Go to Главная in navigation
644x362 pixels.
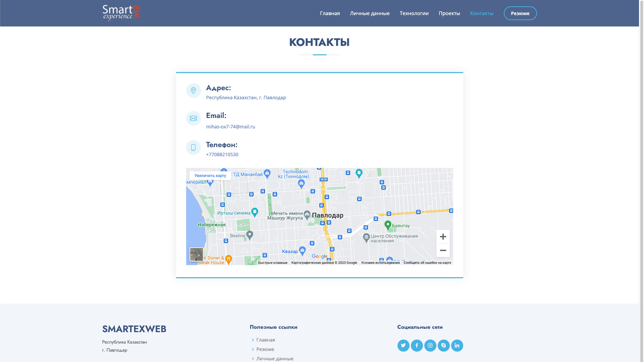[330, 13]
